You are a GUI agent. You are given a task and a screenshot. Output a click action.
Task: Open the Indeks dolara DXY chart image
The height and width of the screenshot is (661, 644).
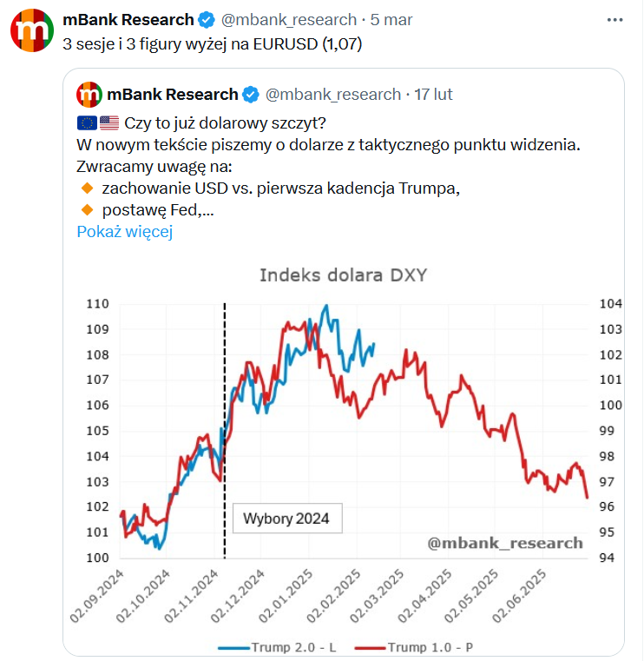344,458
